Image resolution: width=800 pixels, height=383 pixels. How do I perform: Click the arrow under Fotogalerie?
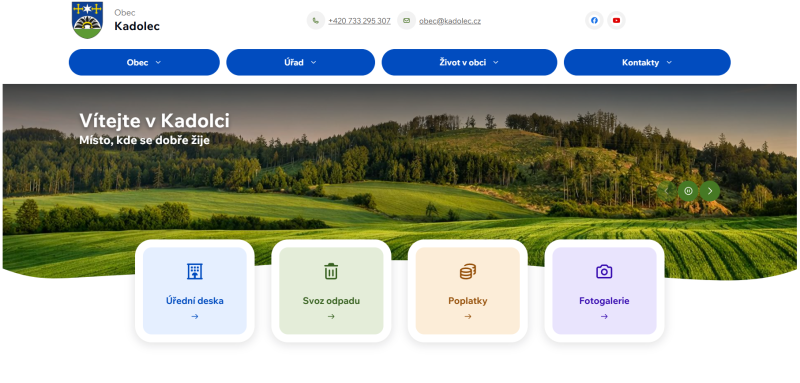[604, 316]
